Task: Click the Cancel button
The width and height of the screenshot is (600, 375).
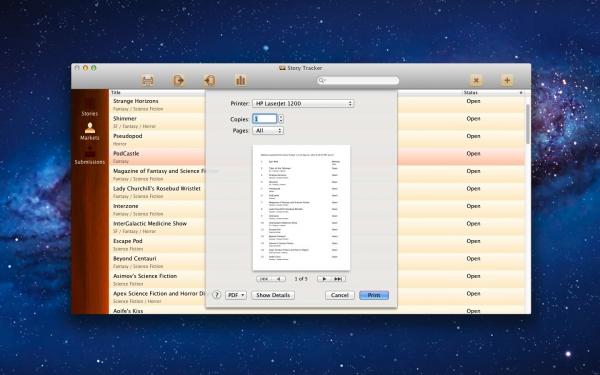Action: [340, 295]
